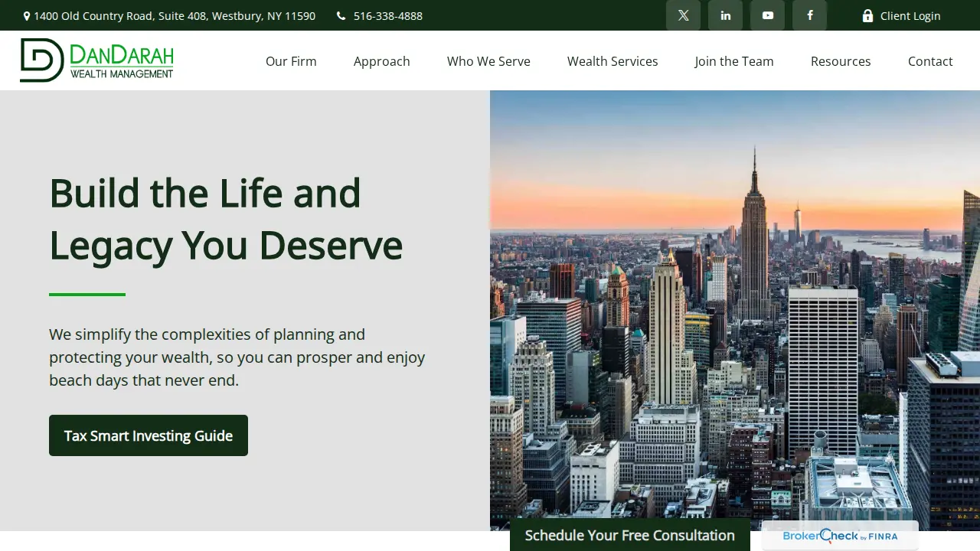This screenshot has width=980, height=551.
Task: Visit the LinkedIn profile icon
Action: coord(725,15)
